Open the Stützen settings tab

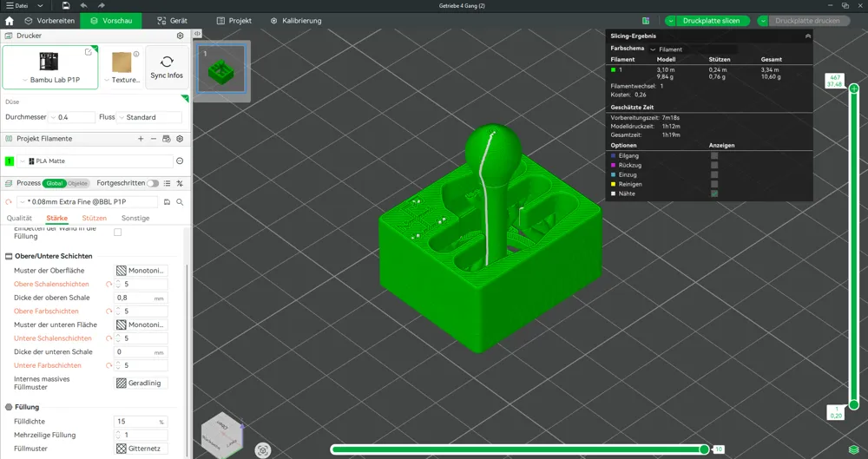(94, 219)
